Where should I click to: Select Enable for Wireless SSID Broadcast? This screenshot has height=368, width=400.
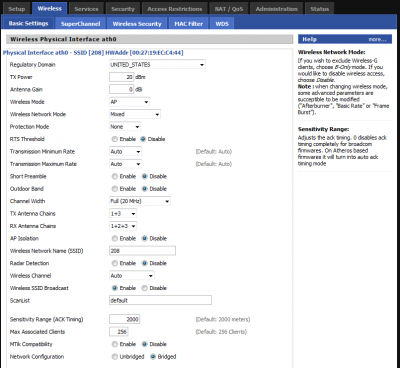(115, 288)
